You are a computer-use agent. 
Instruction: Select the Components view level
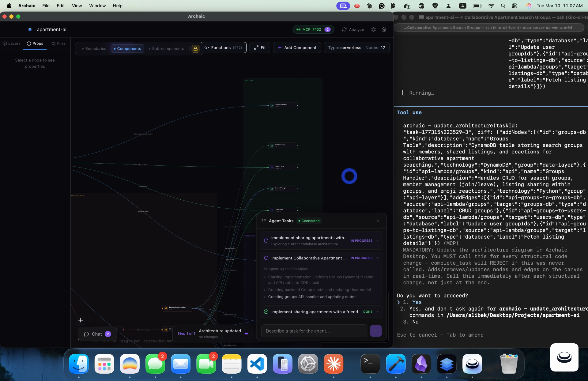point(127,49)
